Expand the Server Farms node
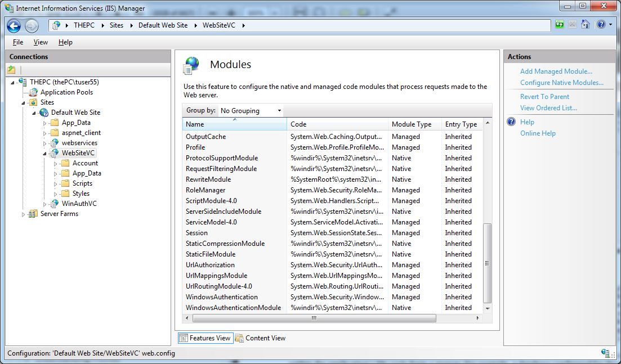 click(x=24, y=214)
